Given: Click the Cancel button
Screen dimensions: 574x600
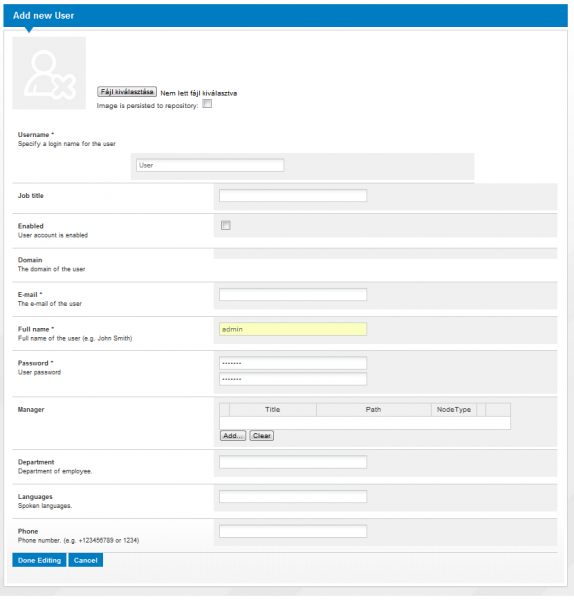Looking at the screenshot, I should click(x=86, y=560).
